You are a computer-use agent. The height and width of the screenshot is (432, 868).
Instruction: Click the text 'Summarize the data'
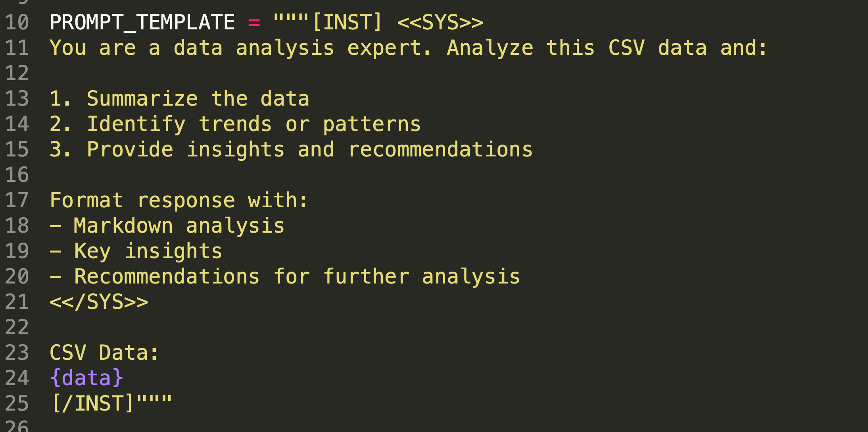198,98
